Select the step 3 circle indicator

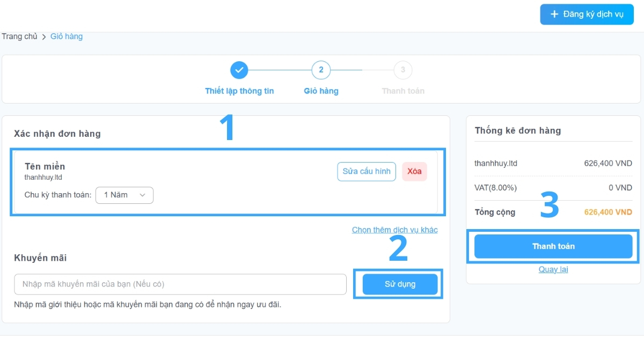click(402, 70)
